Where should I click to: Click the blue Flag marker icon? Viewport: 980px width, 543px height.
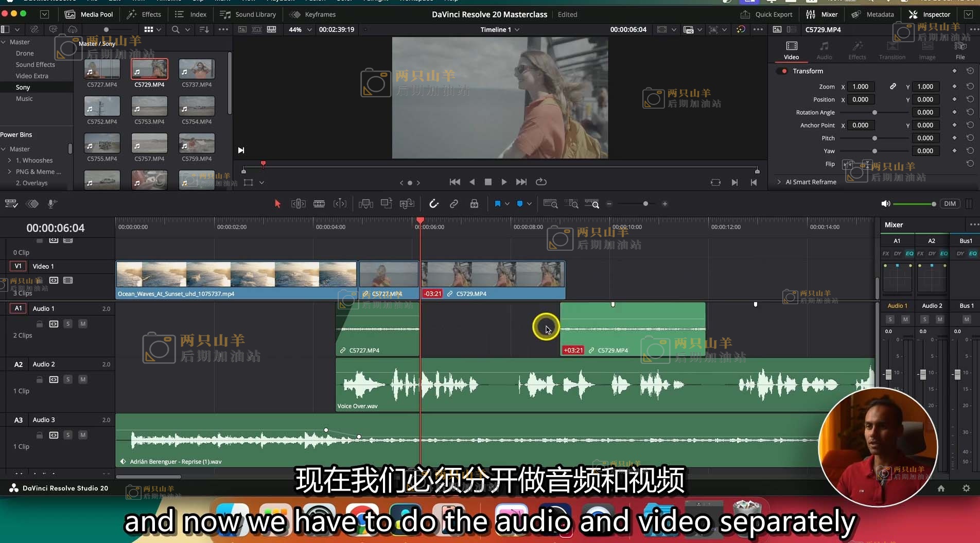pos(497,204)
